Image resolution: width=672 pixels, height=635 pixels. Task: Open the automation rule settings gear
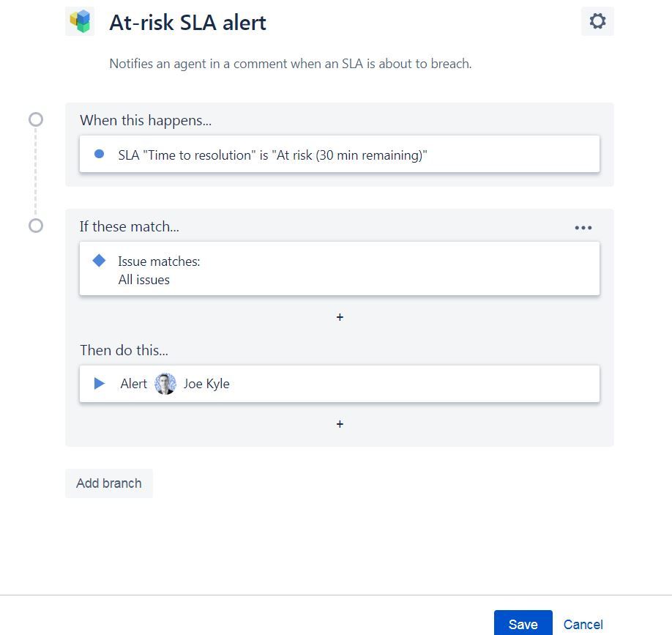pos(597,21)
